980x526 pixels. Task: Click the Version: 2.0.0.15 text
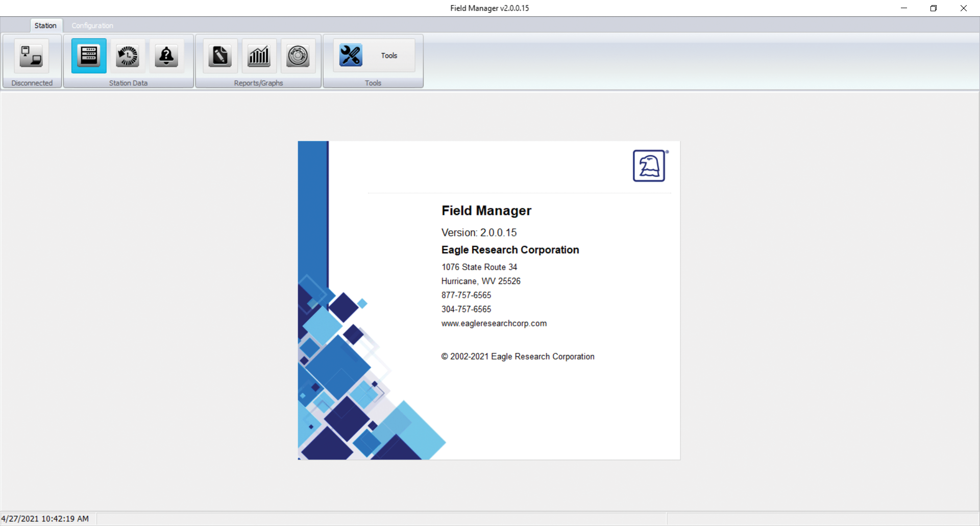click(479, 232)
